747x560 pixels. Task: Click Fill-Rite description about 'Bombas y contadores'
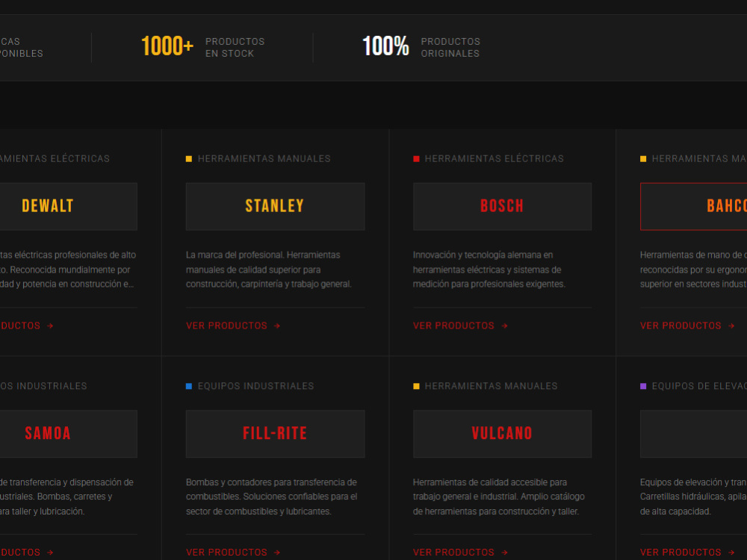272,497
